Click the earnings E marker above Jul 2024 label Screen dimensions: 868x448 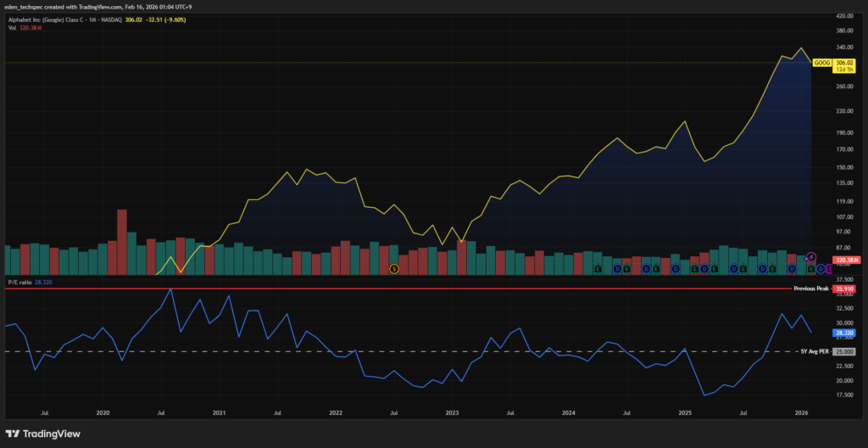tap(626, 269)
